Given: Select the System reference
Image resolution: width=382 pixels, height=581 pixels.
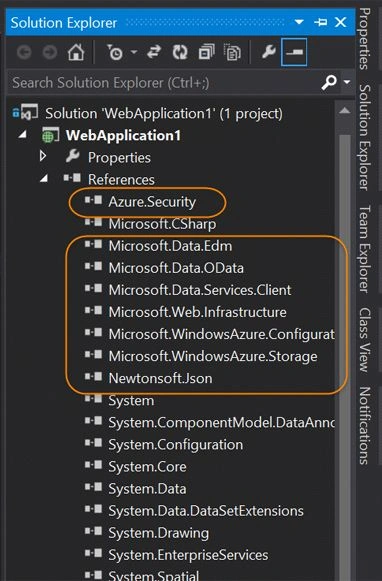Looking at the screenshot, I should tap(131, 401).
